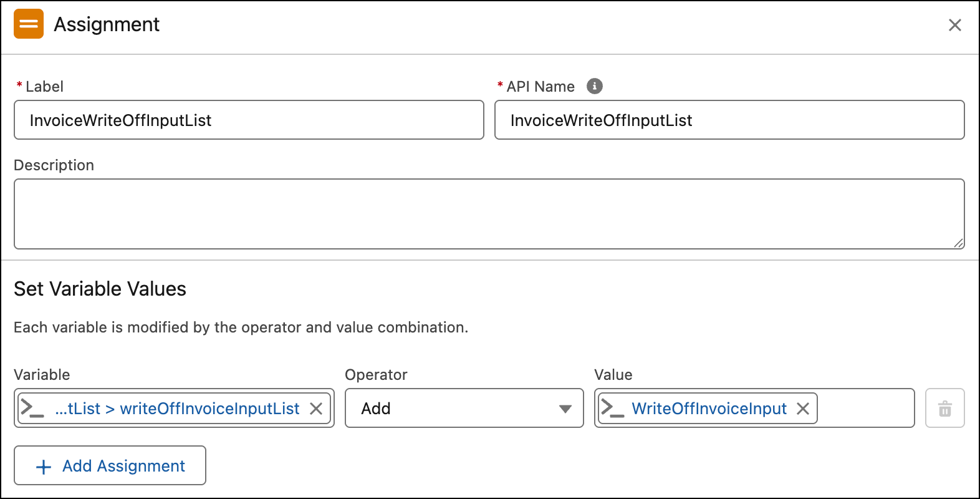Click the Operator column label

pos(376,374)
